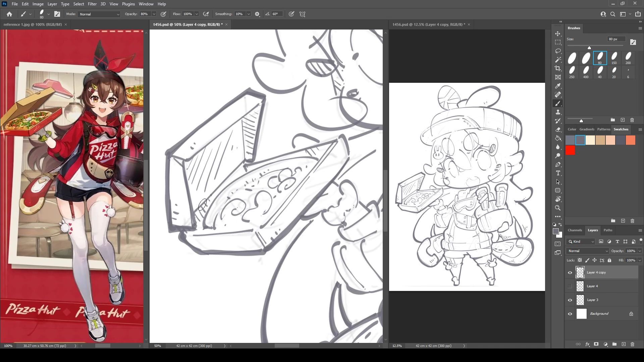
Task: Select the Clone Stamp tool
Action: point(558,112)
